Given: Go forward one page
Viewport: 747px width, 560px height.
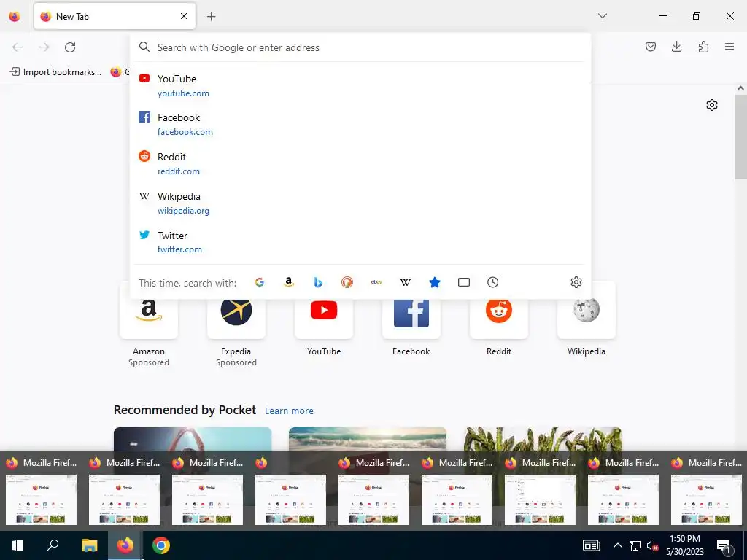Looking at the screenshot, I should 44,47.
